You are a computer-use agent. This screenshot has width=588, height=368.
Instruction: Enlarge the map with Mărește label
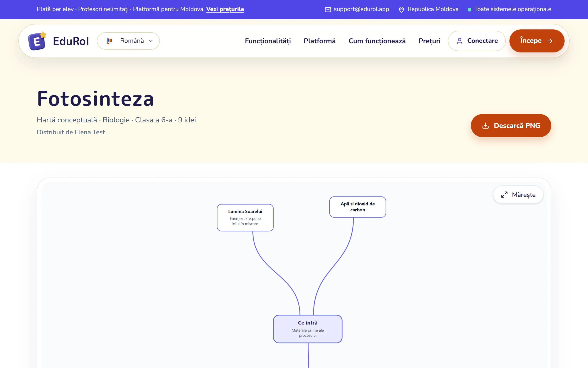tap(524, 195)
